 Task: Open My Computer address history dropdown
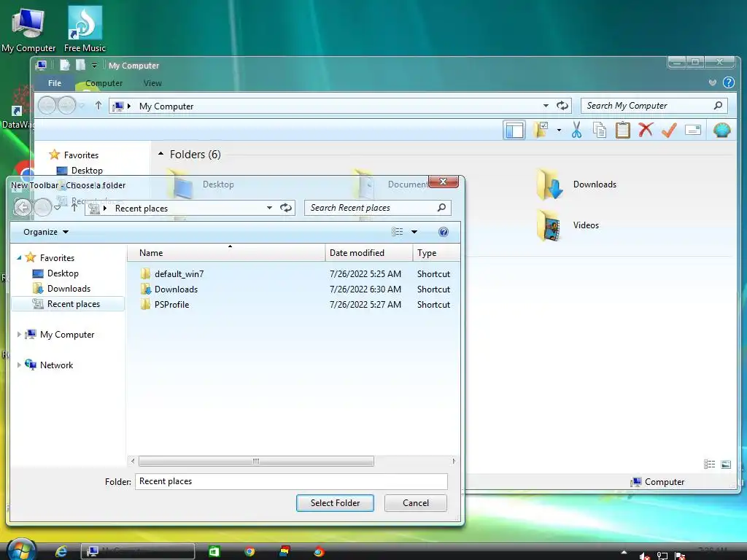tap(546, 106)
